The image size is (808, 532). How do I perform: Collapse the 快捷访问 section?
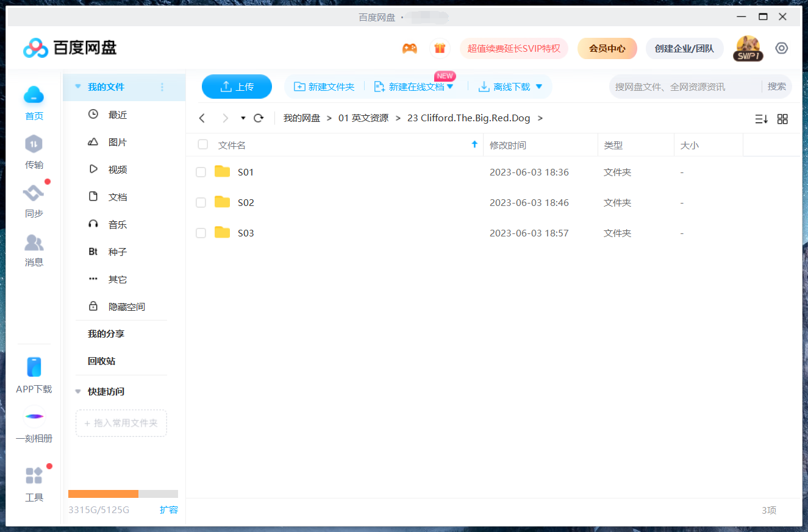pyautogui.click(x=77, y=391)
